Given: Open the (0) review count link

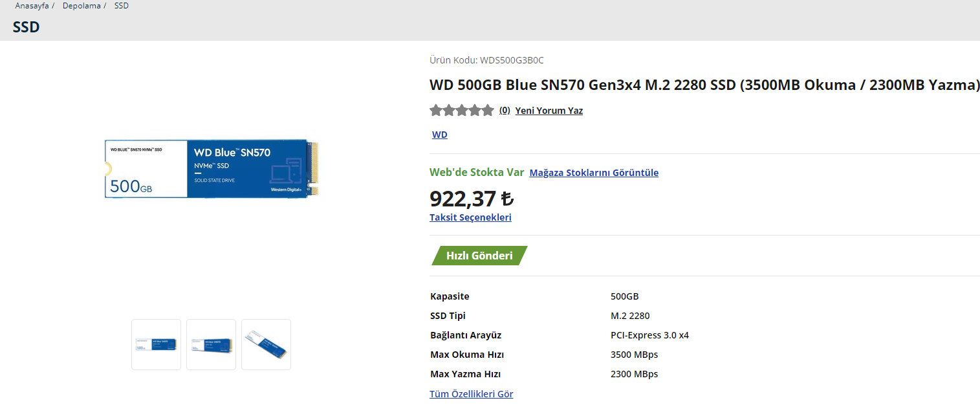Looking at the screenshot, I should 505,111.
